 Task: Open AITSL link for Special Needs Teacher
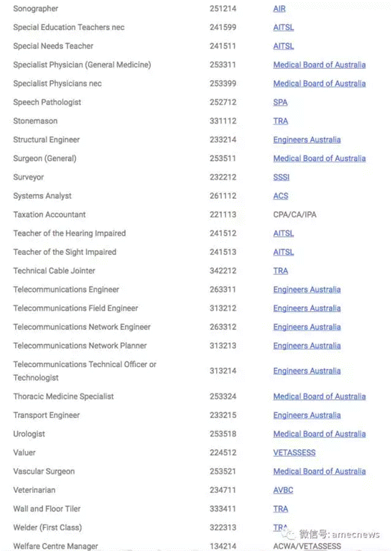[x=284, y=46]
